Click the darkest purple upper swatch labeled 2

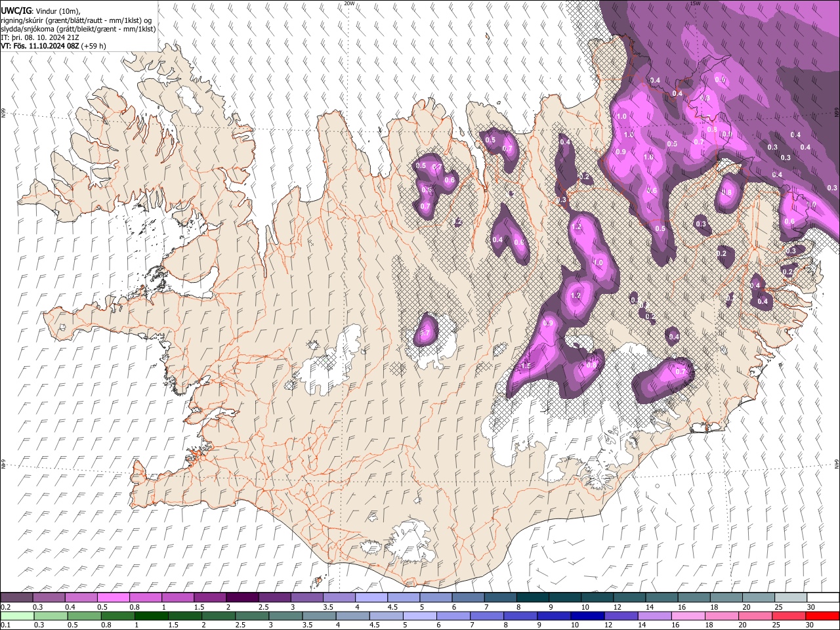point(241,597)
